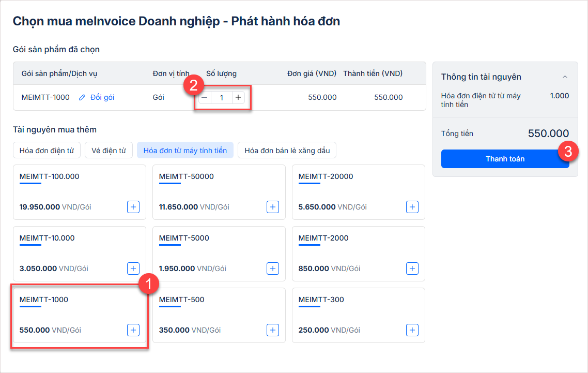Click the pencil icon beside Đổi gói
Viewport: 588px width, 373px height.
pos(82,97)
